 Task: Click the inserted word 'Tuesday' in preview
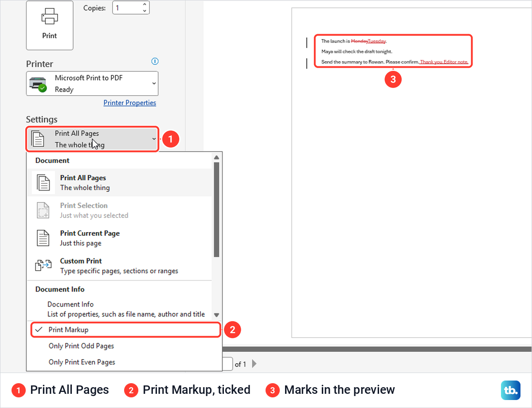tap(377, 41)
